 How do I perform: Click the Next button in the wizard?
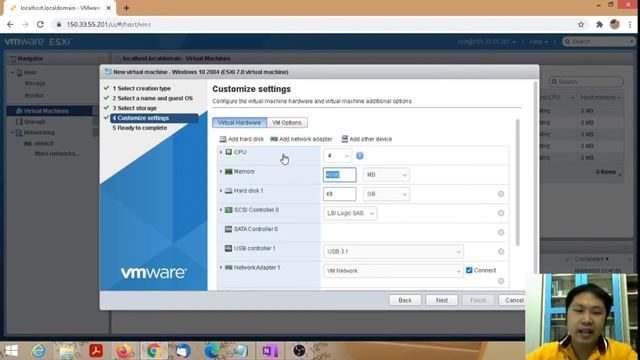point(442,300)
